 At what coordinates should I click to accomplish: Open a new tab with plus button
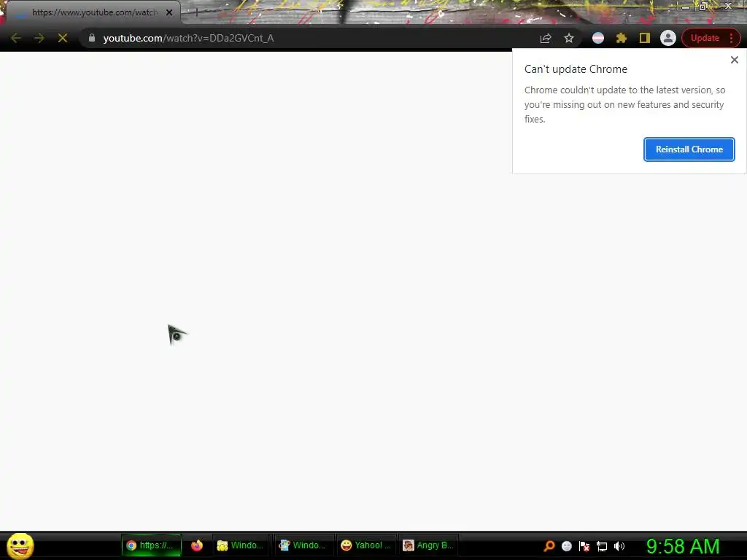[196, 12]
